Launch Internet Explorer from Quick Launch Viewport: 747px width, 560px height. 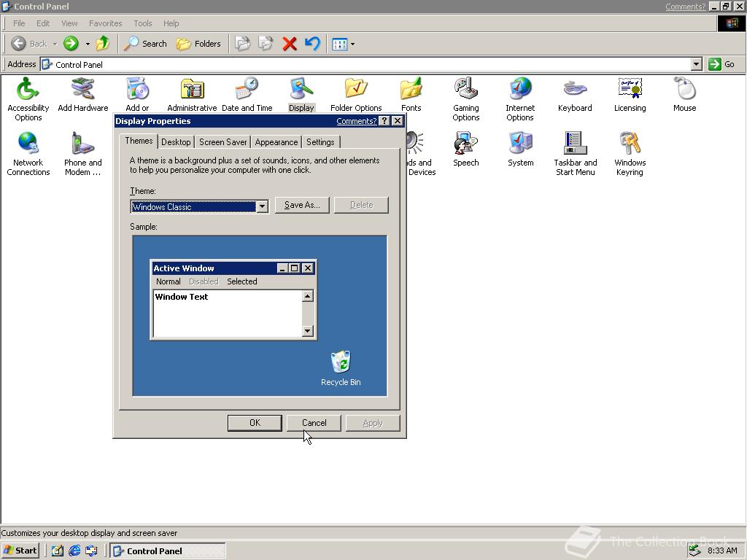coord(75,551)
